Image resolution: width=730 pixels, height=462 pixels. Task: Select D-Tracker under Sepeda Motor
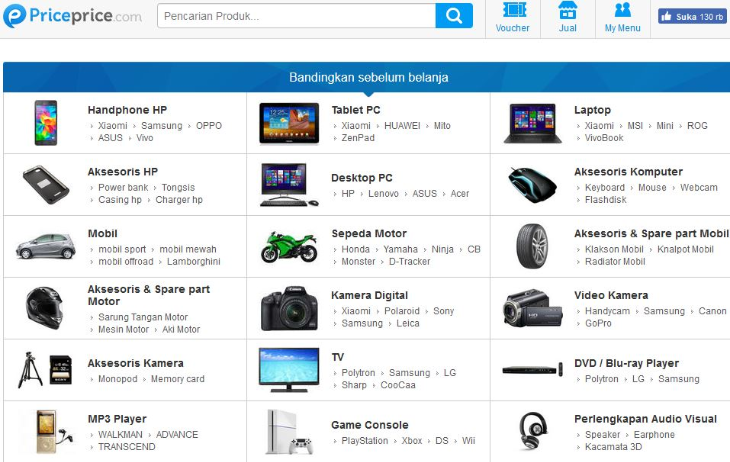click(x=409, y=261)
